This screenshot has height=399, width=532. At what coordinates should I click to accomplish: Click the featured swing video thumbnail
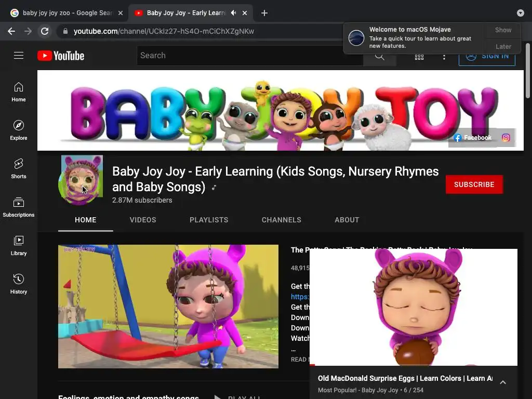(168, 307)
